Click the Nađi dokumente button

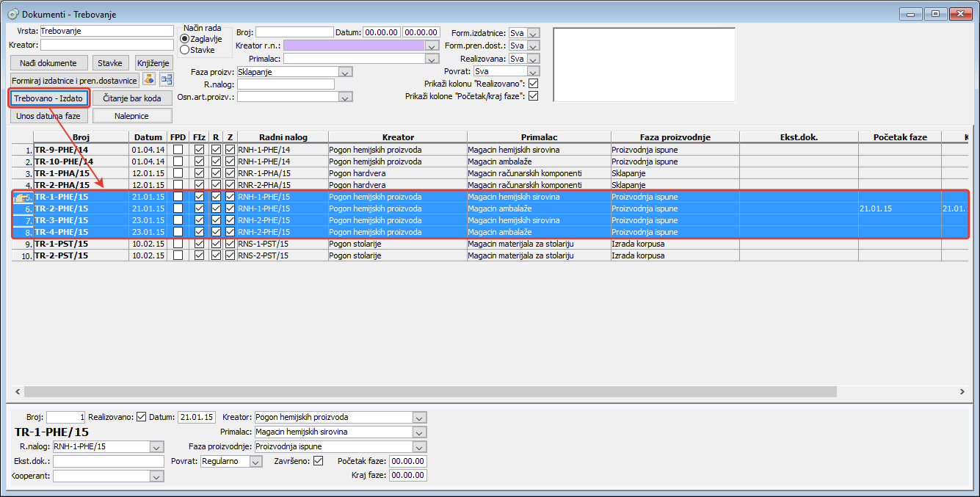point(48,63)
